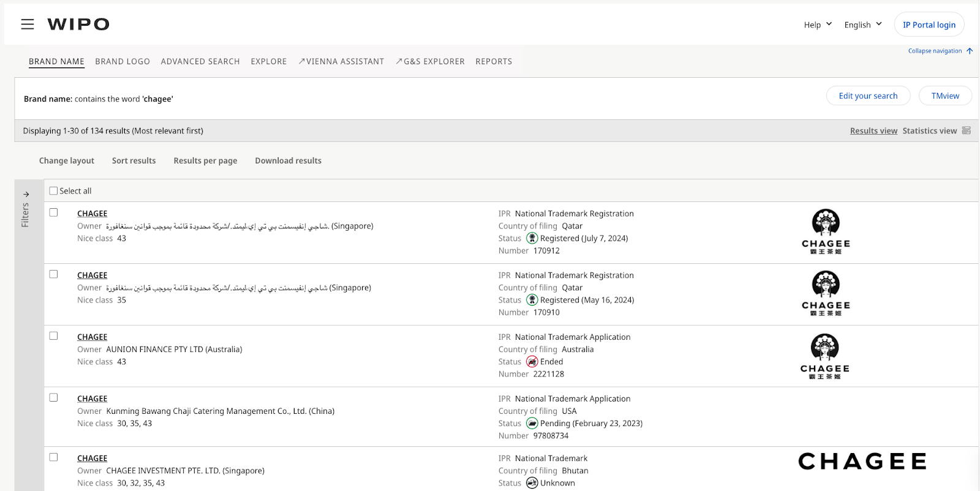Viewport: 980px width, 491px height.
Task: Switch to ADVANCED SEARCH tab
Action: coord(200,61)
